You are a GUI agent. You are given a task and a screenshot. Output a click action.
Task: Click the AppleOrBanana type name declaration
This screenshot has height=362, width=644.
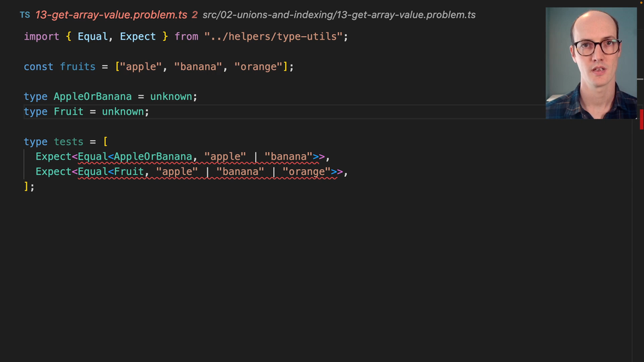point(93,97)
